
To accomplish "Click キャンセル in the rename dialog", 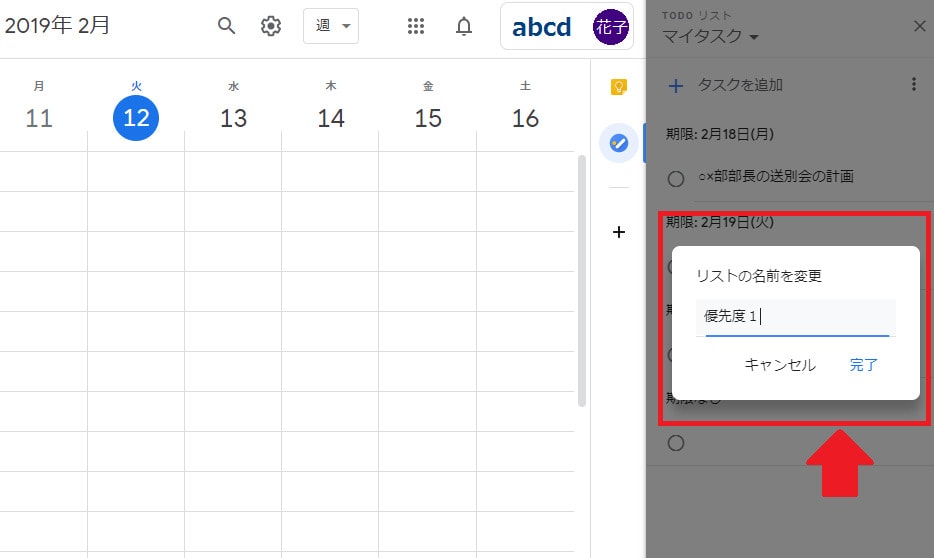I will point(780,365).
